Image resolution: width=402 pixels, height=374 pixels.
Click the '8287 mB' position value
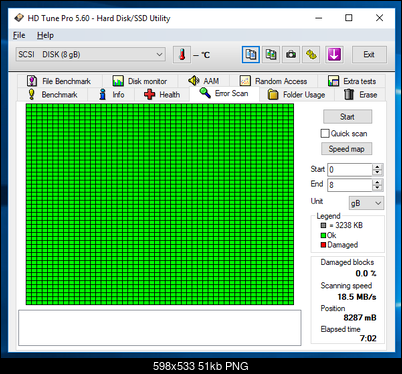click(x=360, y=318)
